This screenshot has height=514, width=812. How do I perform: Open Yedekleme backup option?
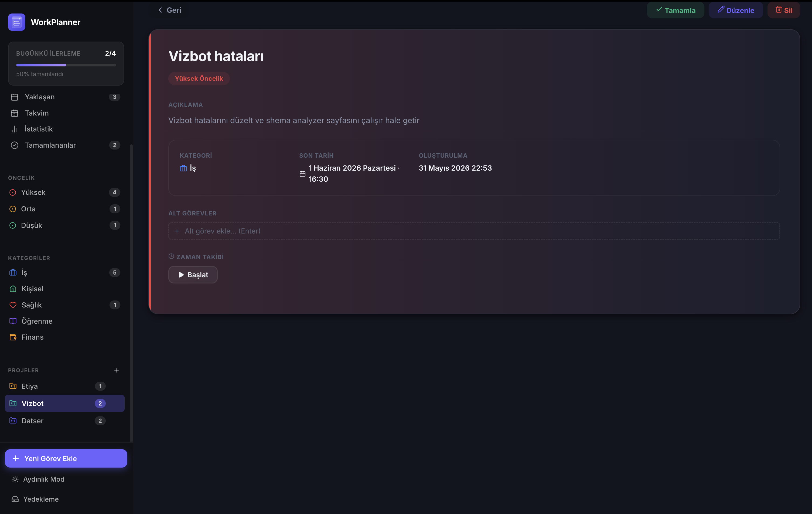pyautogui.click(x=66, y=499)
